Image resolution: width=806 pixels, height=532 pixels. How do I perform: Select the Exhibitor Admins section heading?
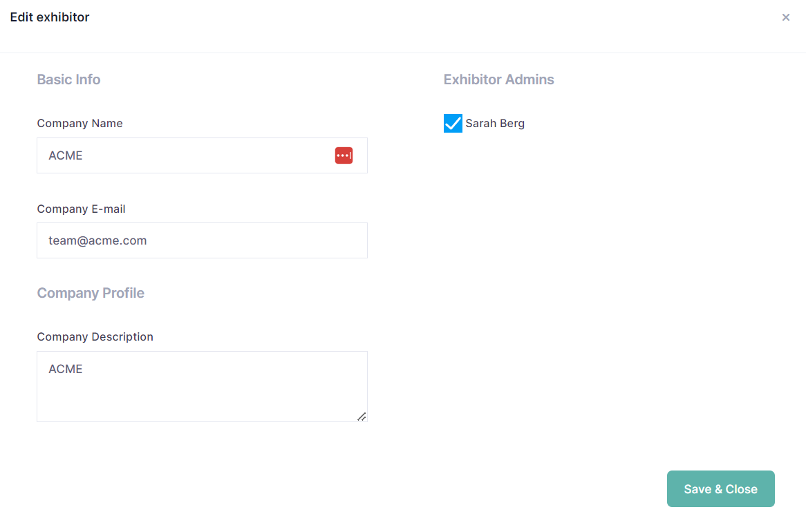point(498,79)
